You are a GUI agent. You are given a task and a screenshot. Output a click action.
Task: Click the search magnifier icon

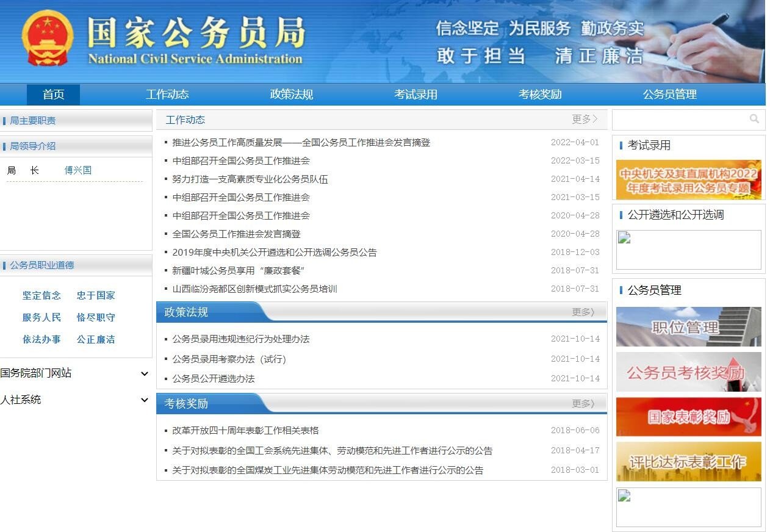755,119
